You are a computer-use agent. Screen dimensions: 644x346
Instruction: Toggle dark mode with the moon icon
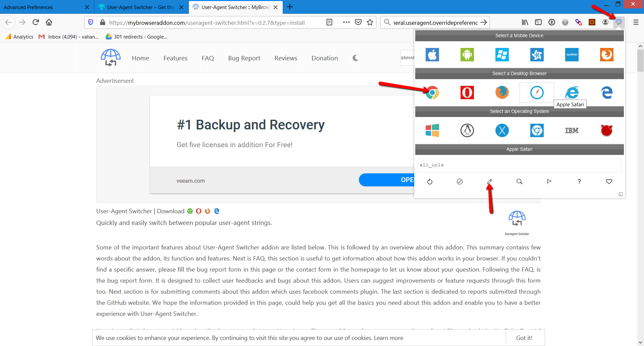[356, 58]
